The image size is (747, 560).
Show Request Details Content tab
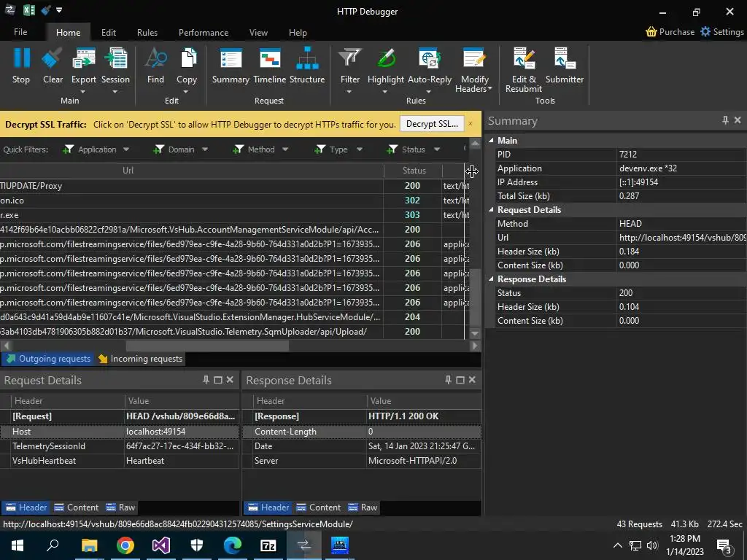point(76,507)
